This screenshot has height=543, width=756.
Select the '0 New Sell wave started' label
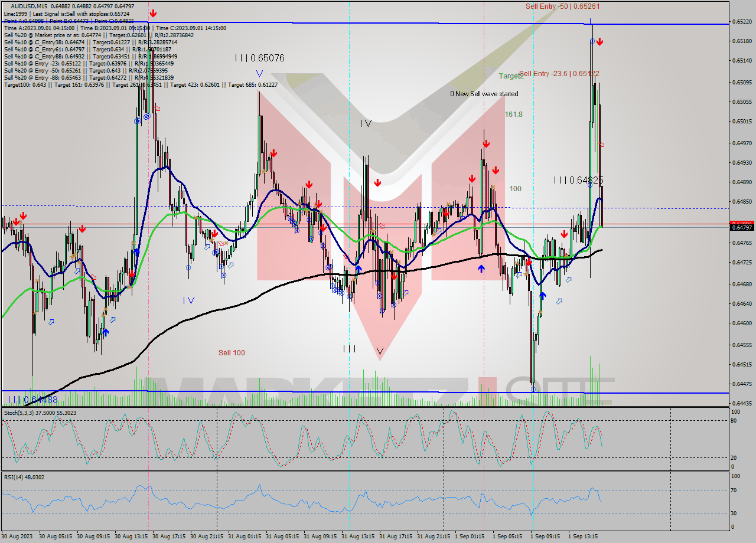coord(484,94)
